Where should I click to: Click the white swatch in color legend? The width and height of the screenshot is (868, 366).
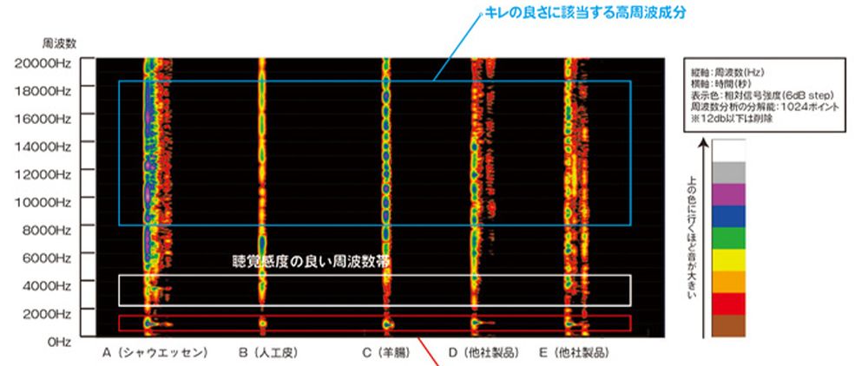730,149
